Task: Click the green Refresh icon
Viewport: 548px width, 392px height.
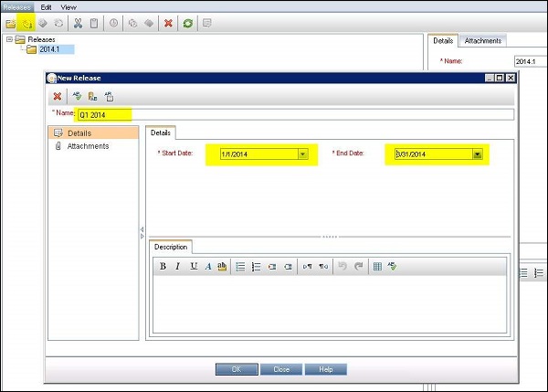Action: 187,23
